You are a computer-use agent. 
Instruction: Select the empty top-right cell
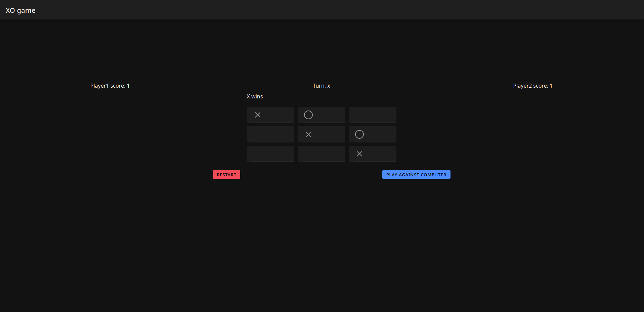(x=372, y=115)
